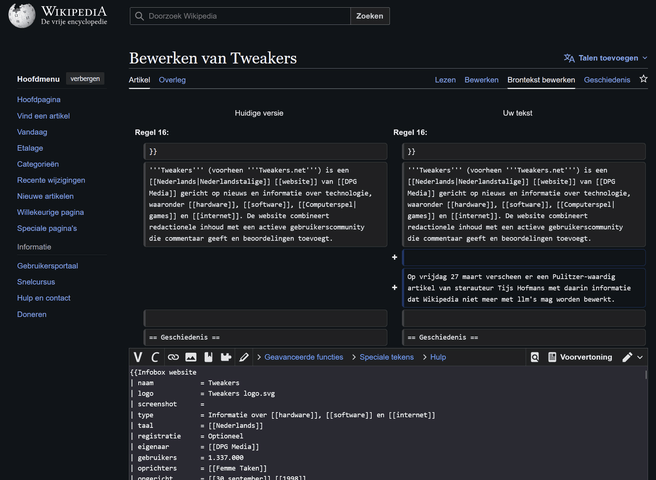Click the puzzle piece template icon
Viewport: 656px width, 480px height.
click(x=226, y=357)
